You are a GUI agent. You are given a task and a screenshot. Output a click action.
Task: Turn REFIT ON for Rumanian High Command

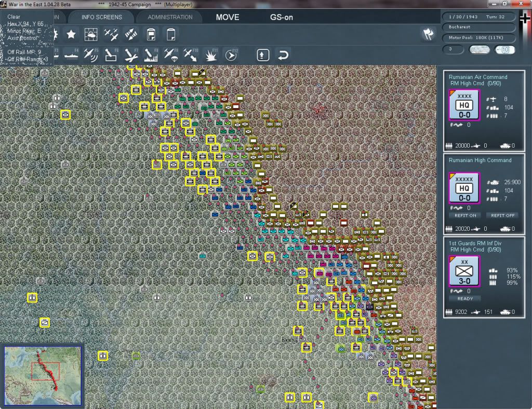click(x=465, y=216)
